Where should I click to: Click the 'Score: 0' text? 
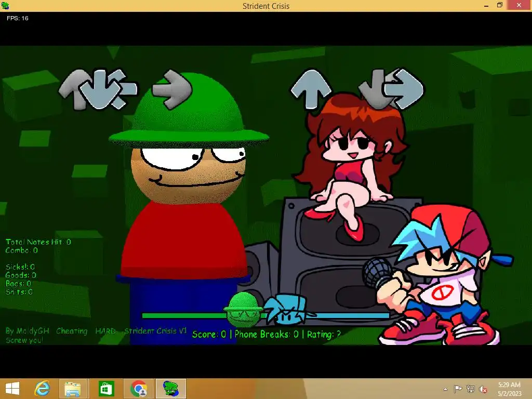pyautogui.click(x=209, y=335)
